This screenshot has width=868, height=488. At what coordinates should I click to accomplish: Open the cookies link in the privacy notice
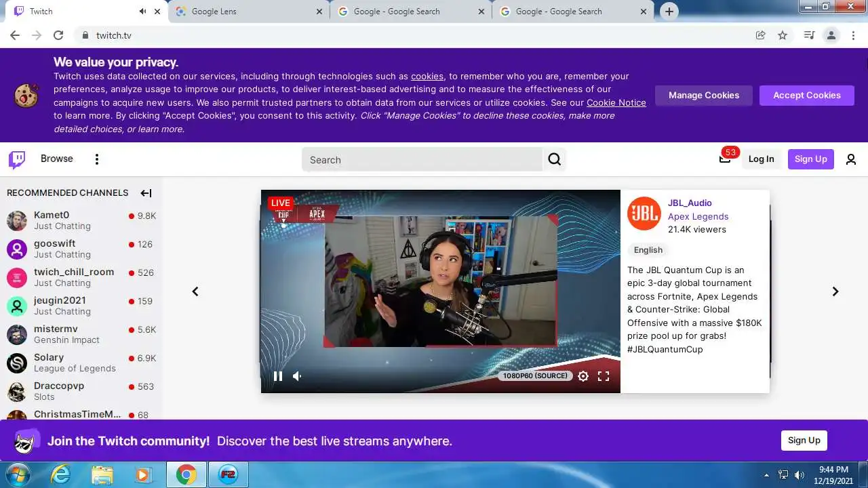click(x=427, y=77)
